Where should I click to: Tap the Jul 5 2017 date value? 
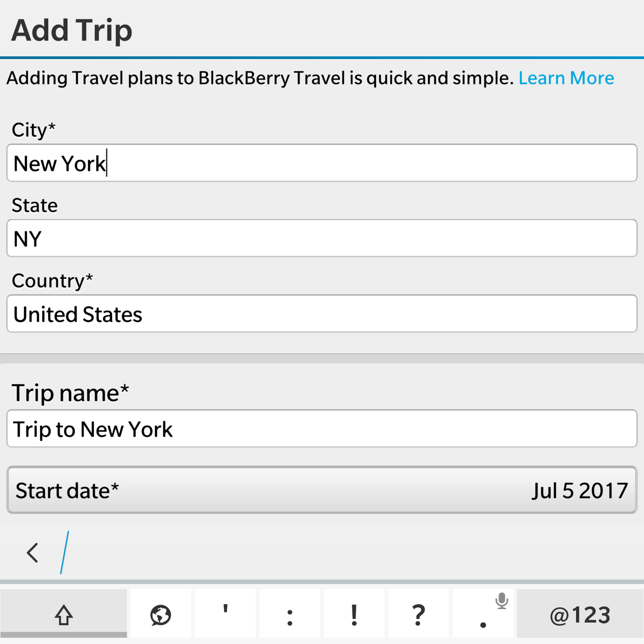[x=580, y=491]
